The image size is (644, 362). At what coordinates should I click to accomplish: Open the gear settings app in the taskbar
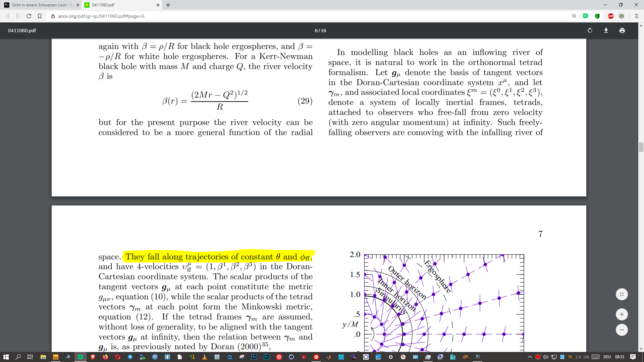(391, 357)
